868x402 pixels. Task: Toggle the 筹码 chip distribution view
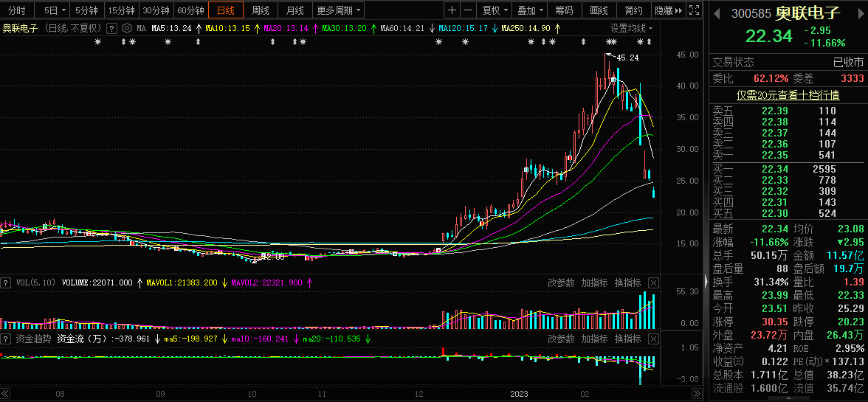pyautogui.click(x=564, y=10)
